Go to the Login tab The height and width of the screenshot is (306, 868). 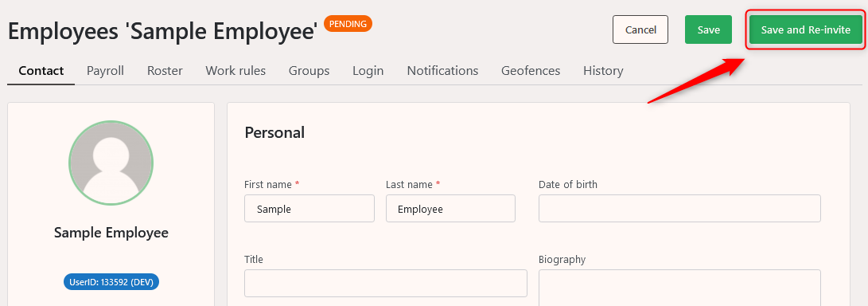368,71
